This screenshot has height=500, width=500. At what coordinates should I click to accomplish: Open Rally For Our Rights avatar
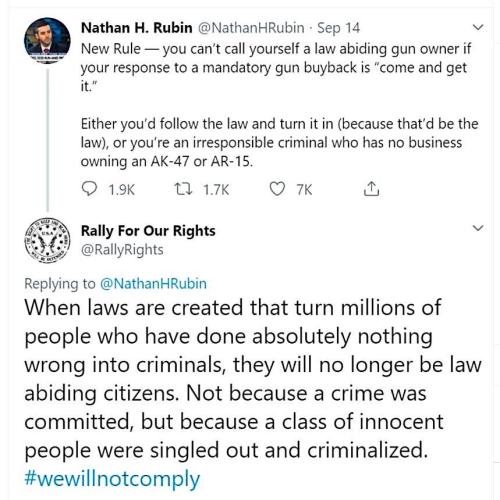[x=47, y=240]
